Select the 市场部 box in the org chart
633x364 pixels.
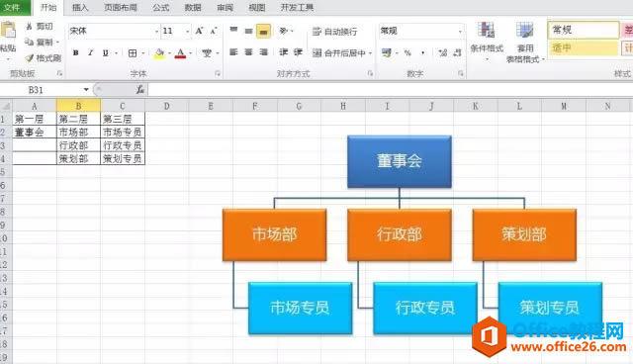(x=274, y=234)
